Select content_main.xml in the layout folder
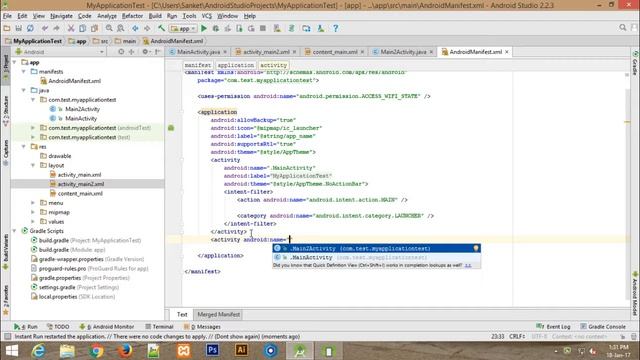This screenshot has width=640, height=360. 80,193
